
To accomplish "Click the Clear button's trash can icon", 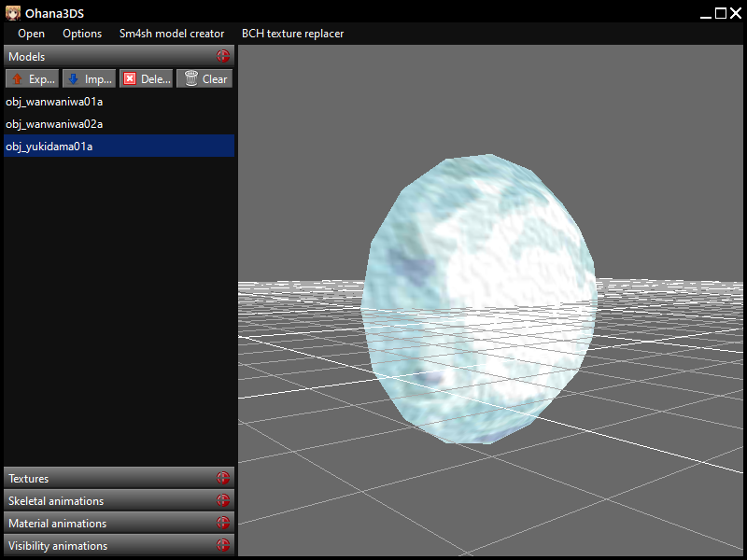I will tap(190, 79).
